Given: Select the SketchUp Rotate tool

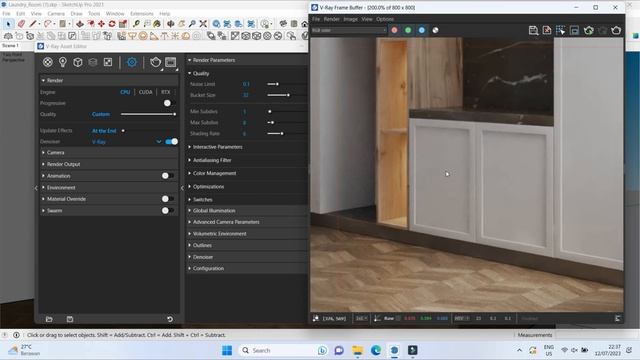Looking at the screenshot, I should click(112, 24).
